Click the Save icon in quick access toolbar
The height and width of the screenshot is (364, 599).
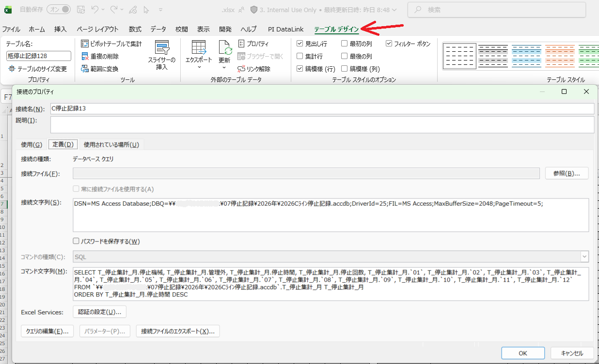click(81, 10)
